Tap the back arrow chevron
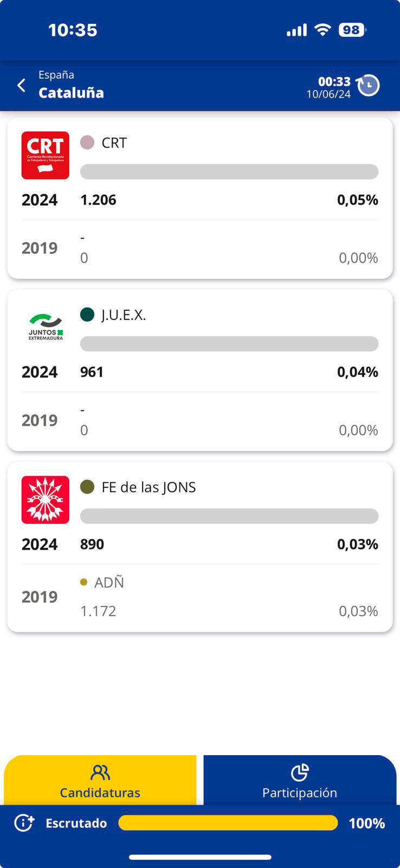This screenshot has height=868, width=400. point(22,85)
